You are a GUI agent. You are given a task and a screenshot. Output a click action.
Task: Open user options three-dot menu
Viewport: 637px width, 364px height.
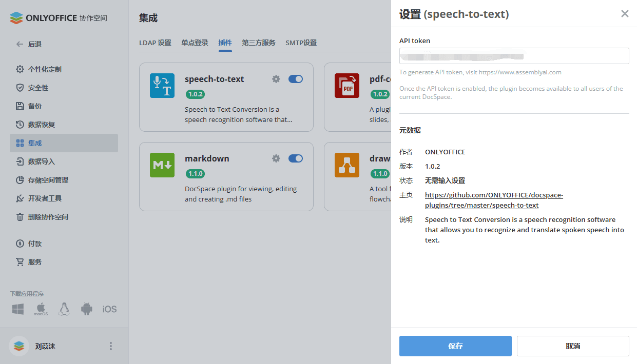[x=111, y=346]
